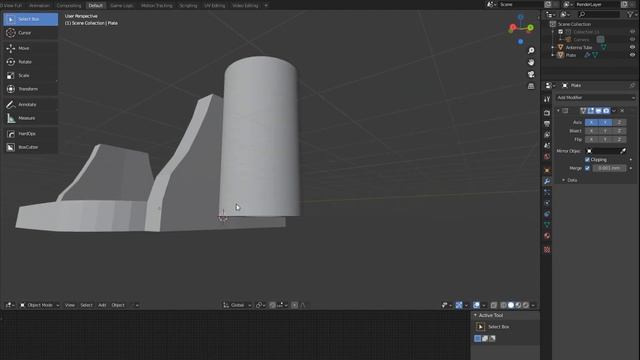
Task: Open the Object Data green triangle tab
Action: (547, 225)
